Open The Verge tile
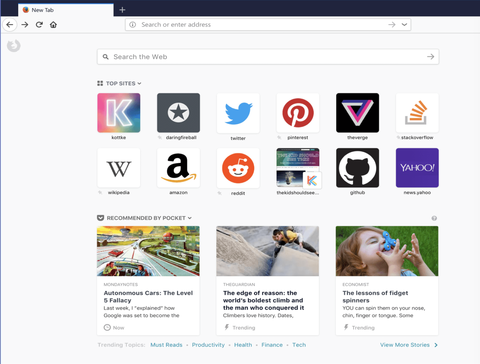The width and height of the screenshot is (480, 364). tap(357, 113)
